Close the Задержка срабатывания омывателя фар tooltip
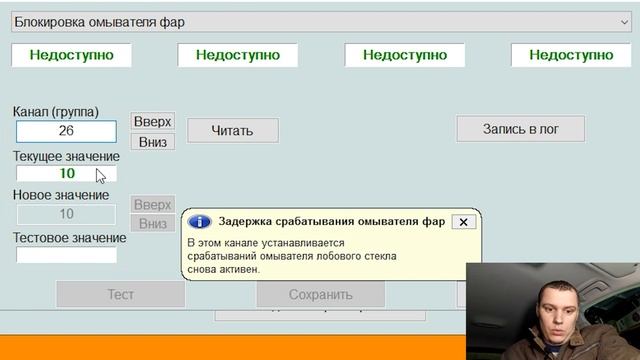Screen dimensions: 640x360 tap(463, 222)
